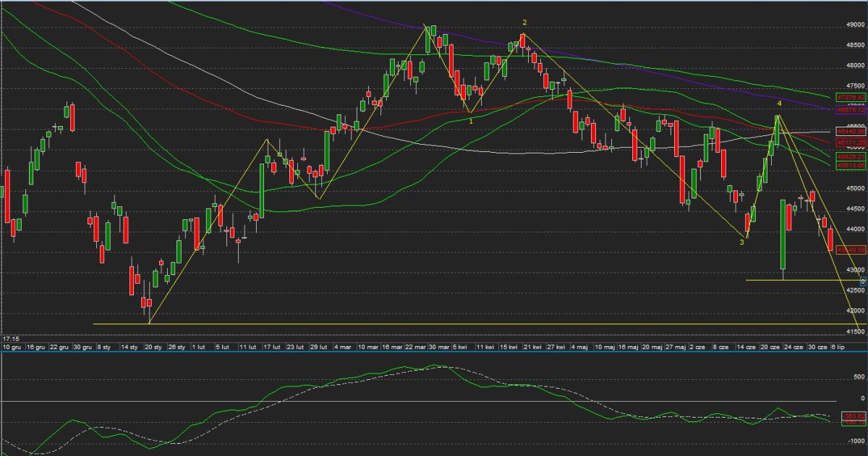The width and height of the screenshot is (868, 456).
Task: Click the 49000 price axis label
Action: point(855,24)
